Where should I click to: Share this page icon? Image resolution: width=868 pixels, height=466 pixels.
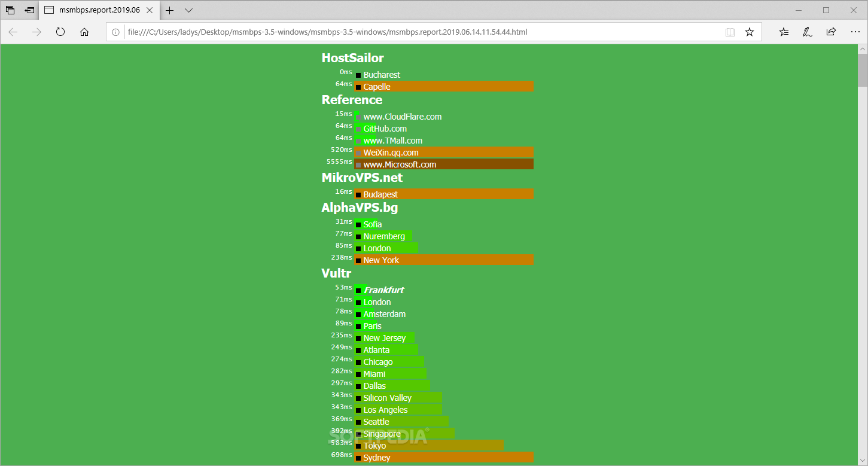click(x=831, y=32)
